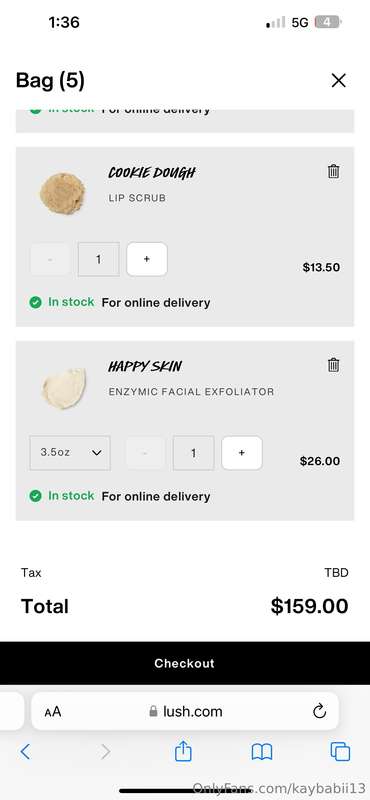This screenshot has height=800, width=370.
Task: Reload the lush.com page
Action: coord(319,711)
